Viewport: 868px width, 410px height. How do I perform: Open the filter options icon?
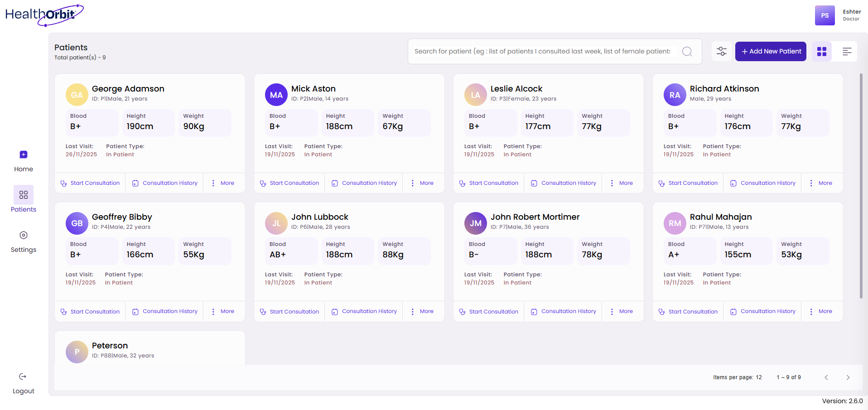point(721,51)
